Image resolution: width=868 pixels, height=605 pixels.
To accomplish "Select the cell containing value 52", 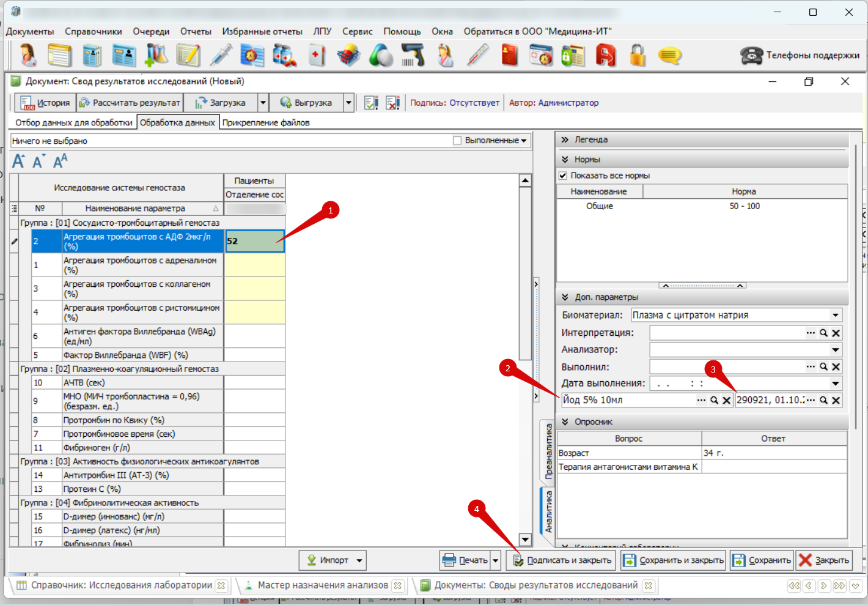I will coord(255,241).
